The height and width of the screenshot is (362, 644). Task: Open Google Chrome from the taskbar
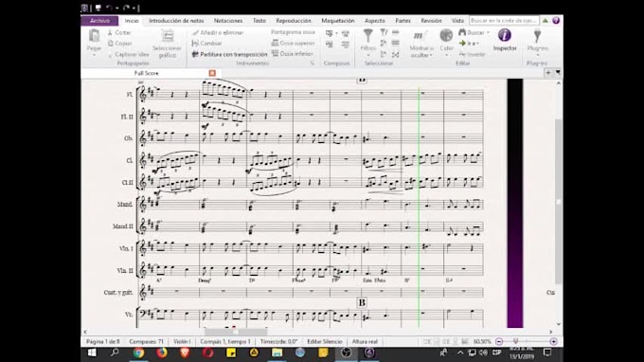[x=138, y=353]
